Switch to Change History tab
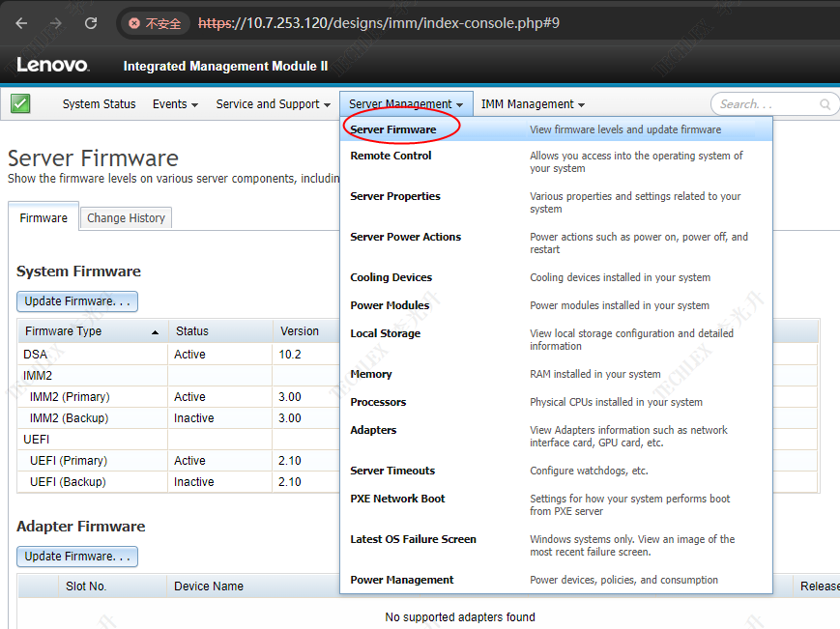This screenshot has height=629, width=840. click(126, 217)
